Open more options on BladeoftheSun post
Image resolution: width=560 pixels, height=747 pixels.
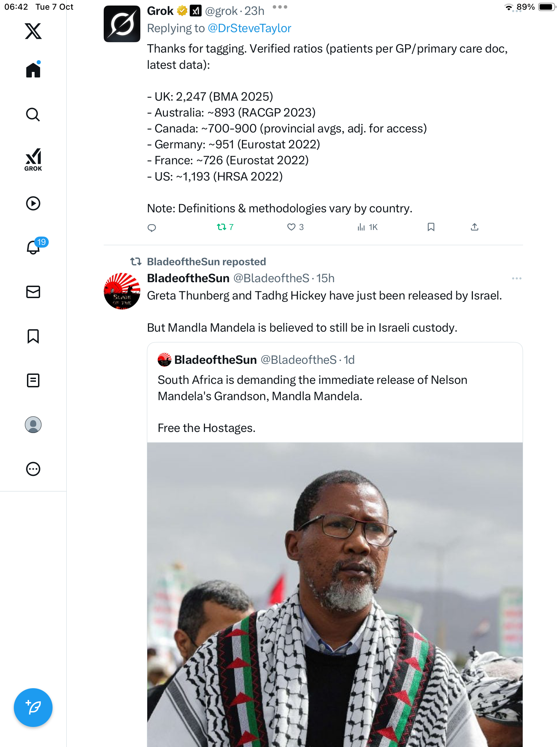pos(516,278)
